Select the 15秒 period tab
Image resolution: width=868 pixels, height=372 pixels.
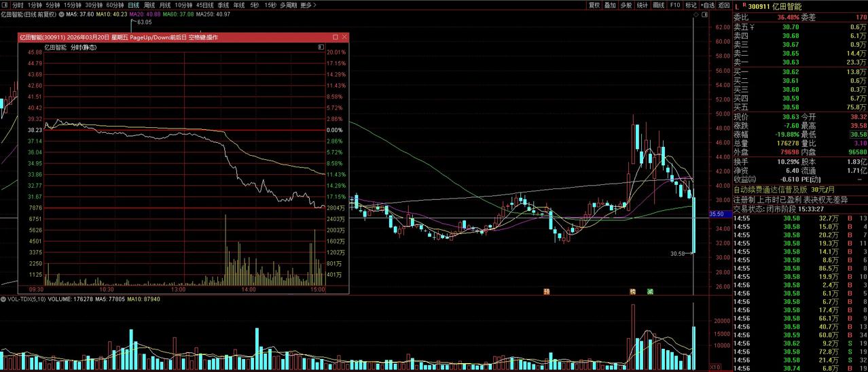[270, 5]
